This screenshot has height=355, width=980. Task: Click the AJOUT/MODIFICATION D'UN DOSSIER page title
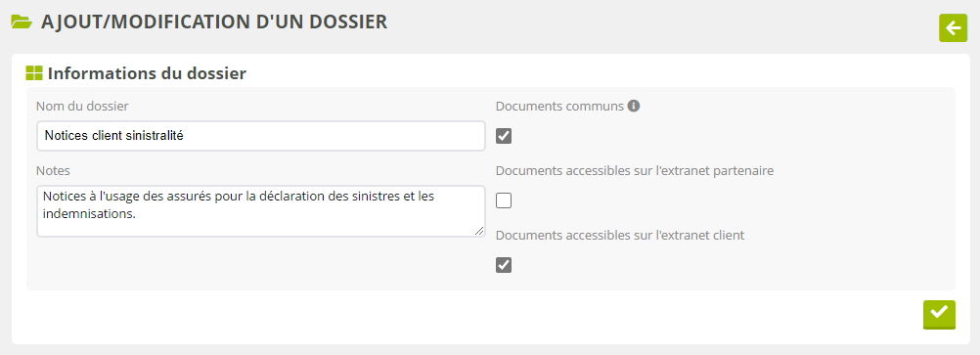click(214, 22)
